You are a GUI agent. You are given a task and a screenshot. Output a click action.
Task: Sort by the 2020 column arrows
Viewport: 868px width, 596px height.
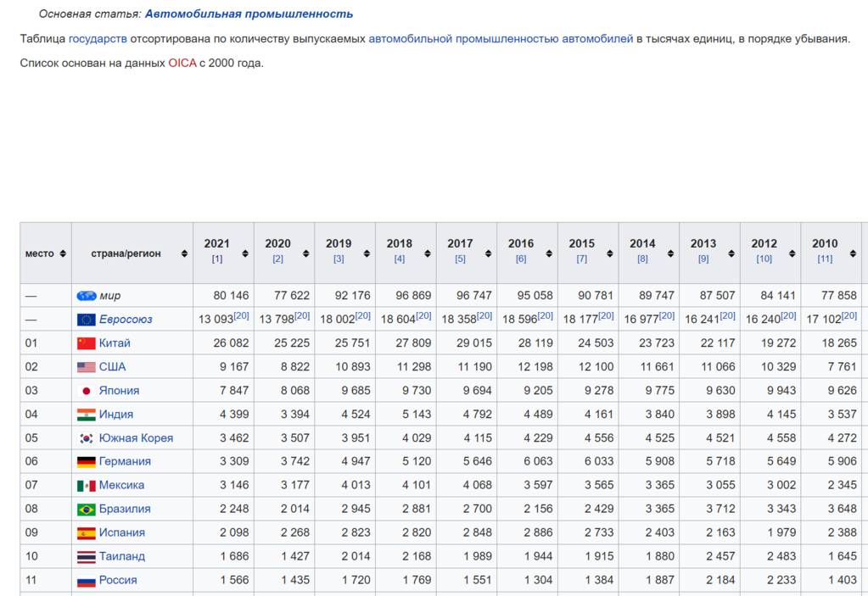[x=305, y=253]
